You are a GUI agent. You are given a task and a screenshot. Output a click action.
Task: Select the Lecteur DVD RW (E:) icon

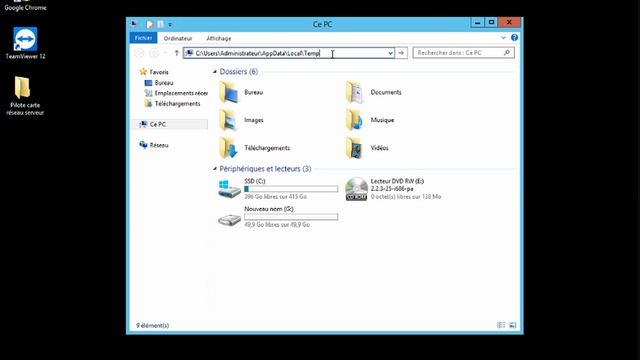coord(356,189)
